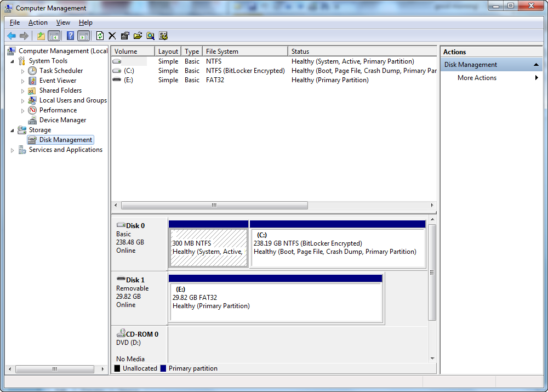Expand the Task Scheduler tree node
The height and width of the screenshot is (392, 548).
point(22,71)
